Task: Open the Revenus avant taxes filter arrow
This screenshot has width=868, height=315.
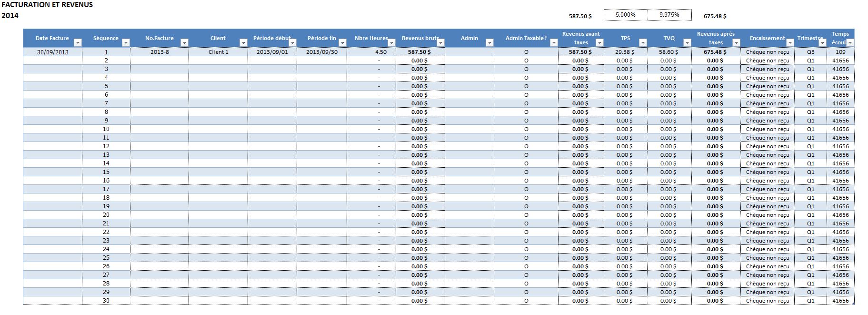Action: (x=600, y=43)
